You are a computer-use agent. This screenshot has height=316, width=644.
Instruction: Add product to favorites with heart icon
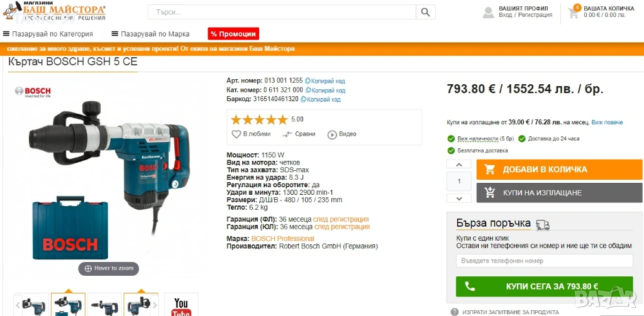coord(236,134)
